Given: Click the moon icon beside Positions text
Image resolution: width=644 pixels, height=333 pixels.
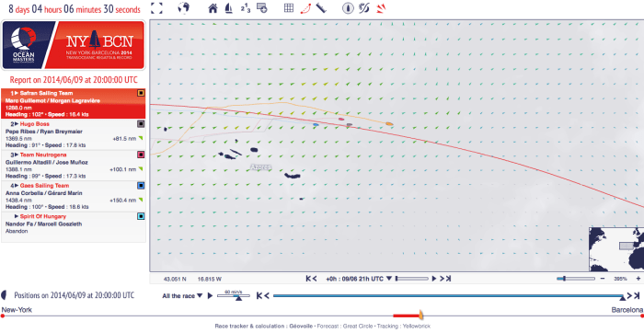Looking at the screenshot, I should (x=4, y=294).
